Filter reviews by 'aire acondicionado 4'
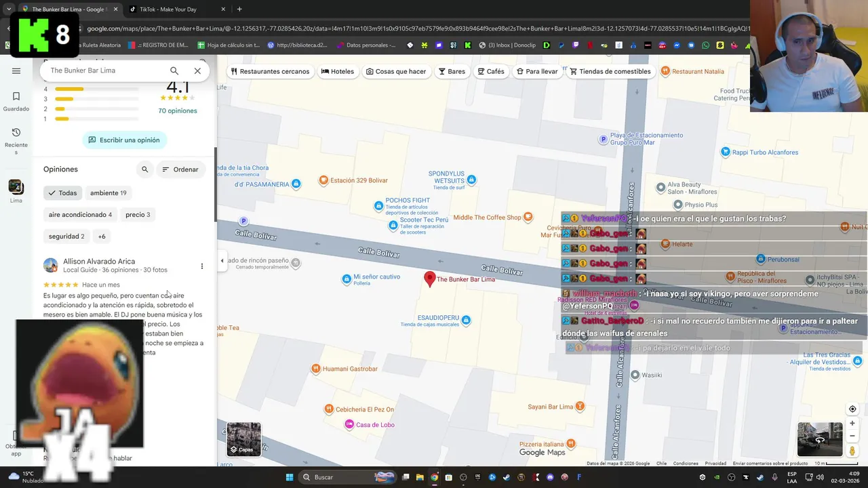Screen dimensions: 868x488 80,215
